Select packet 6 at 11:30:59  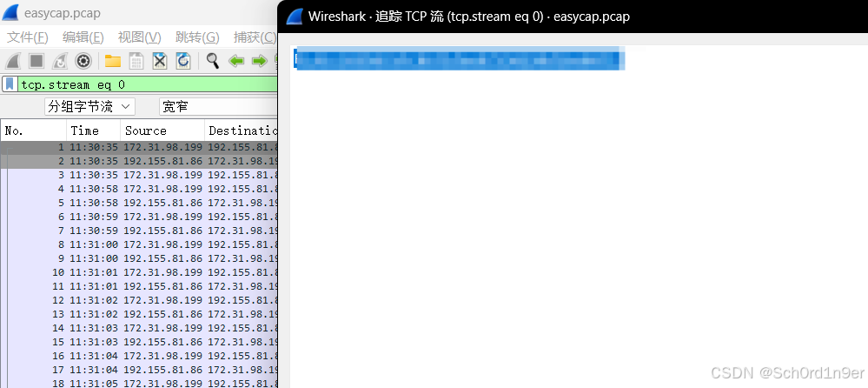(x=139, y=217)
